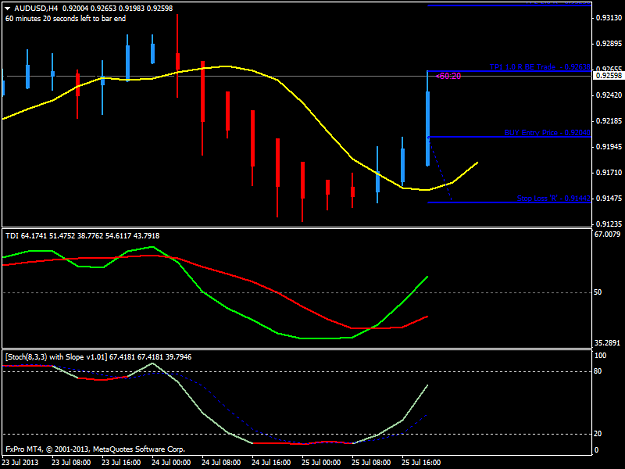This screenshot has width=625, height=469.
Task: Click the 25 Jul 16:00 time label
Action: tap(421, 462)
